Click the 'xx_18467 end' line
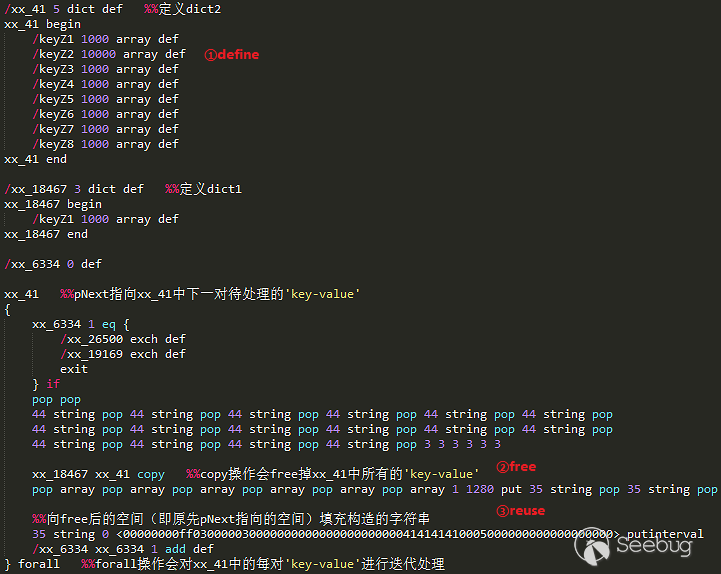This screenshot has height=574, width=721. coord(46,234)
